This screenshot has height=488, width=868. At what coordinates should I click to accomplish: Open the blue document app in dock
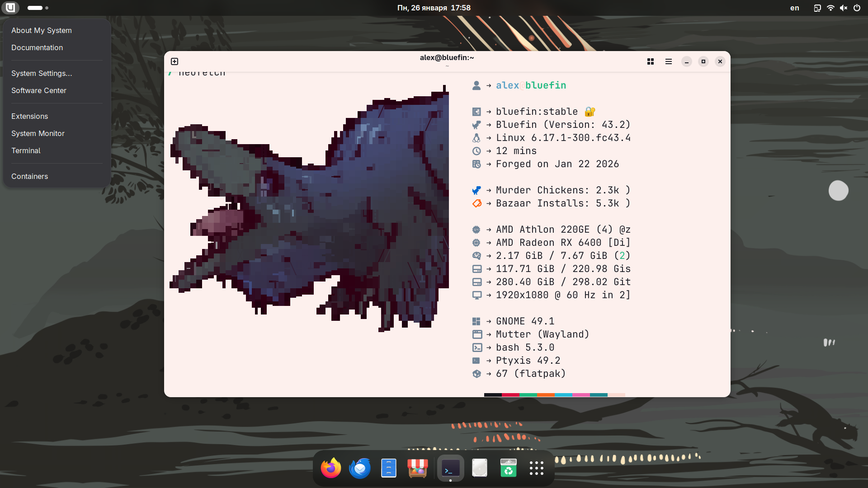389,468
